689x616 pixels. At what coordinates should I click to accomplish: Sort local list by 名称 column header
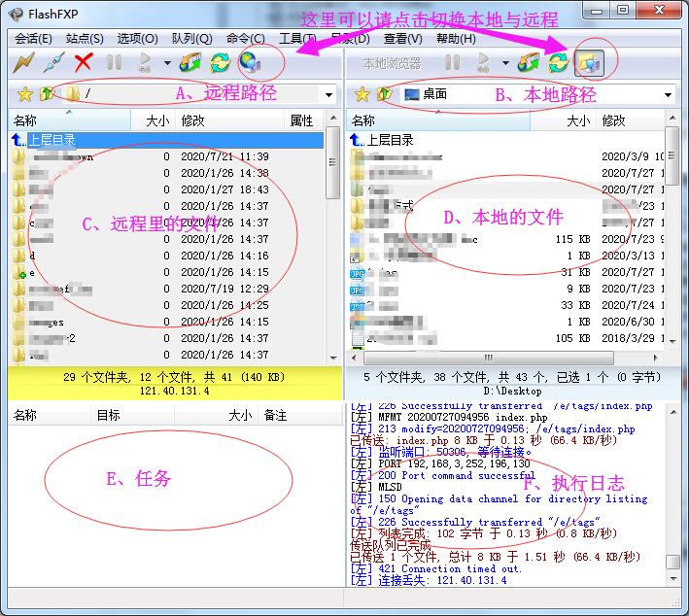[438, 120]
